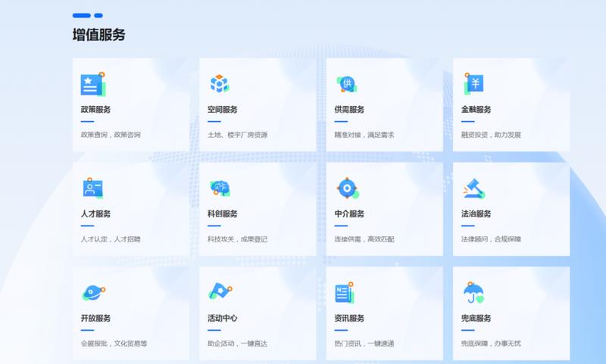The width and height of the screenshot is (606, 364).
Task: Select the 法治服务 title
Action: pos(476,214)
